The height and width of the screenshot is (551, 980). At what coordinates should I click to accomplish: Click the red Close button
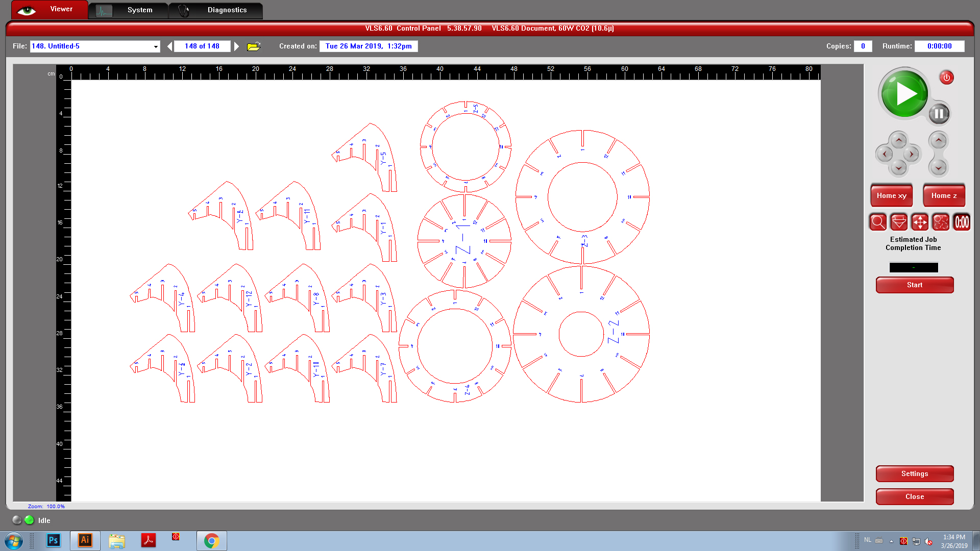click(x=914, y=497)
